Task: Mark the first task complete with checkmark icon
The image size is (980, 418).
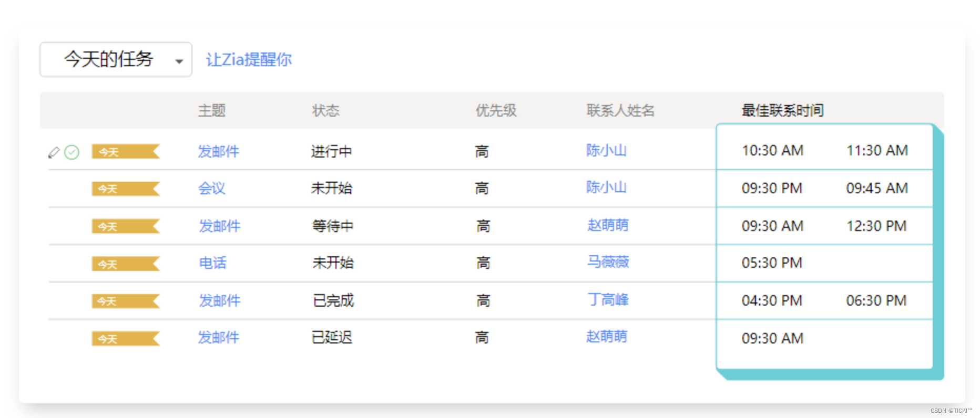Action: [x=72, y=152]
